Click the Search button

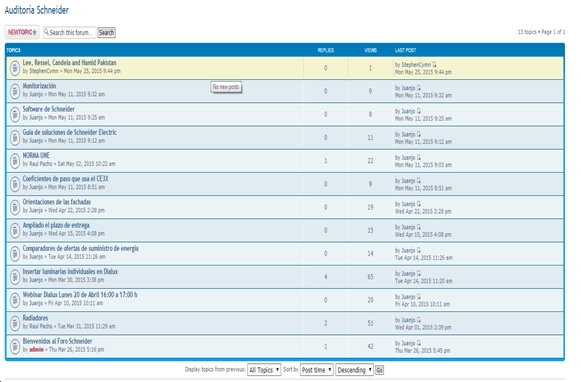pos(106,33)
